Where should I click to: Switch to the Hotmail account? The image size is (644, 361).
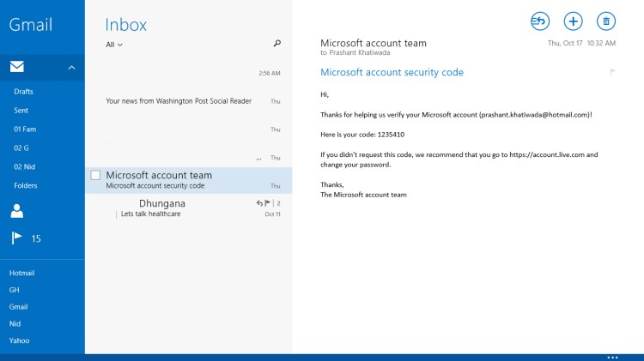[21, 273]
